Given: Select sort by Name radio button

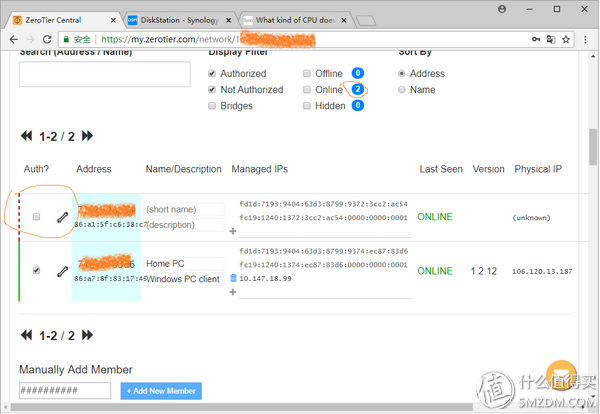Looking at the screenshot, I should 401,90.
